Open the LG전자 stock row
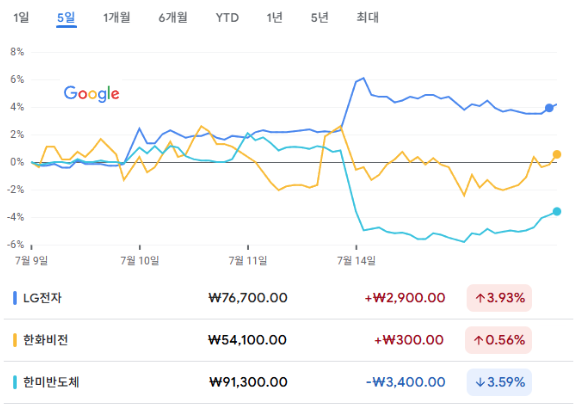Viewport: 580px width, 411px height. pos(289,298)
